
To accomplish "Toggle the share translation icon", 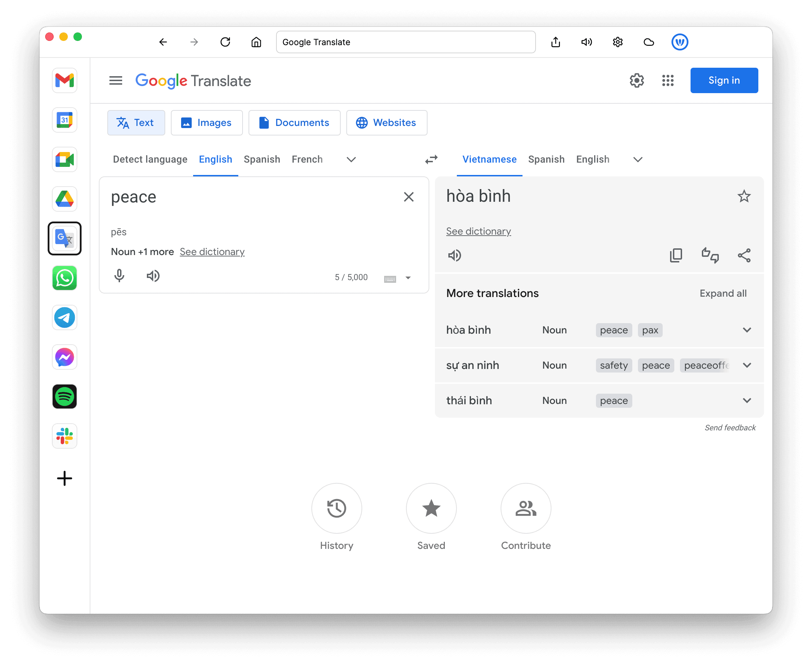I will pyautogui.click(x=743, y=255).
